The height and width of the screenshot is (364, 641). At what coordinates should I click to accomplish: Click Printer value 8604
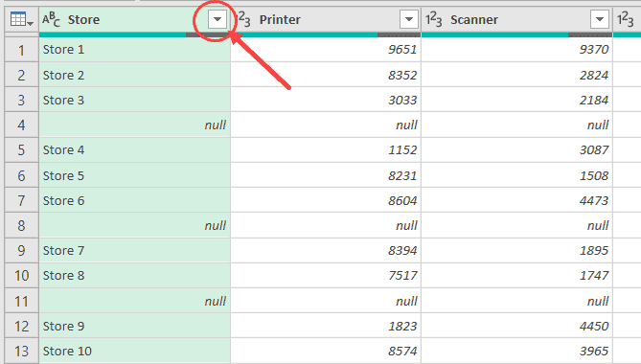[x=326, y=200]
